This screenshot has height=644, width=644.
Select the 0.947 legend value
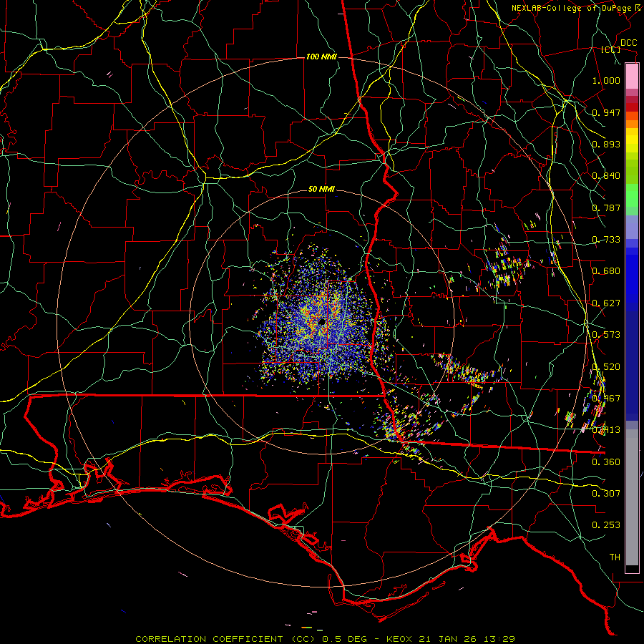[x=606, y=112]
